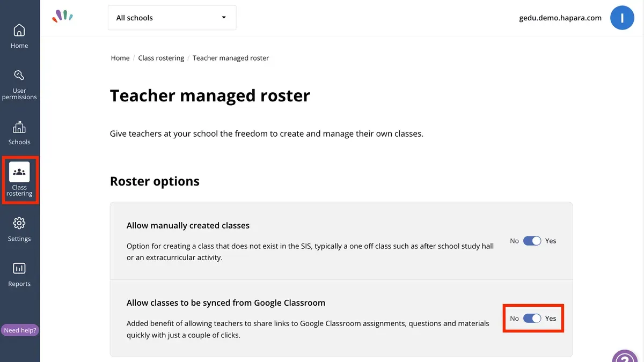Click the Teacher managed roster breadcrumb
Viewport: 644px width, 362px height.
[x=231, y=58]
